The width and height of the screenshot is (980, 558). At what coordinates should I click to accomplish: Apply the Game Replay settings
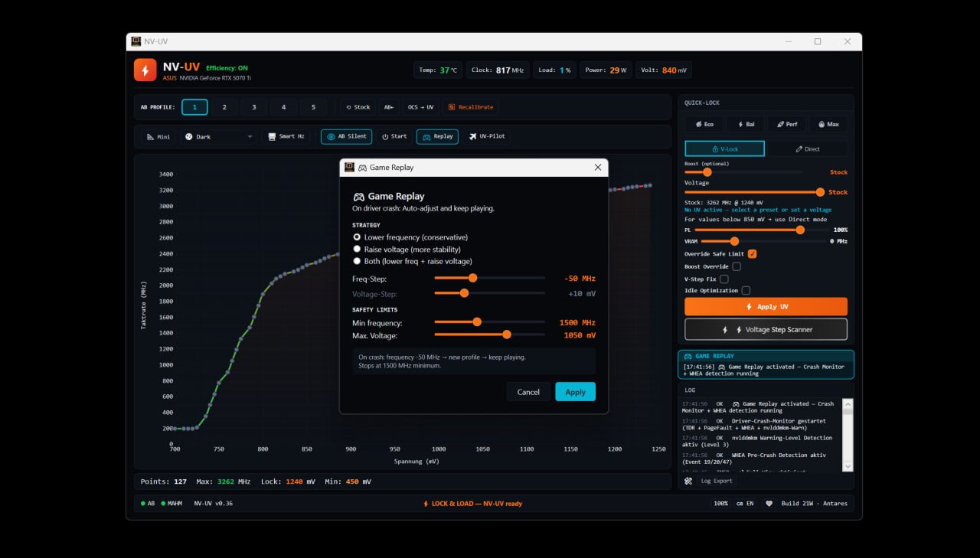[x=575, y=392]
